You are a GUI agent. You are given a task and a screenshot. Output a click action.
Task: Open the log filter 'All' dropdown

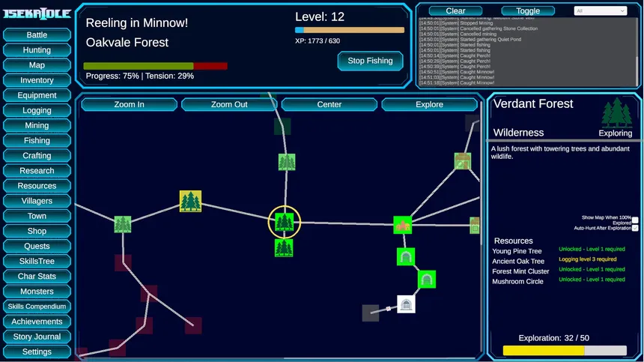click(x=600, y=11)
